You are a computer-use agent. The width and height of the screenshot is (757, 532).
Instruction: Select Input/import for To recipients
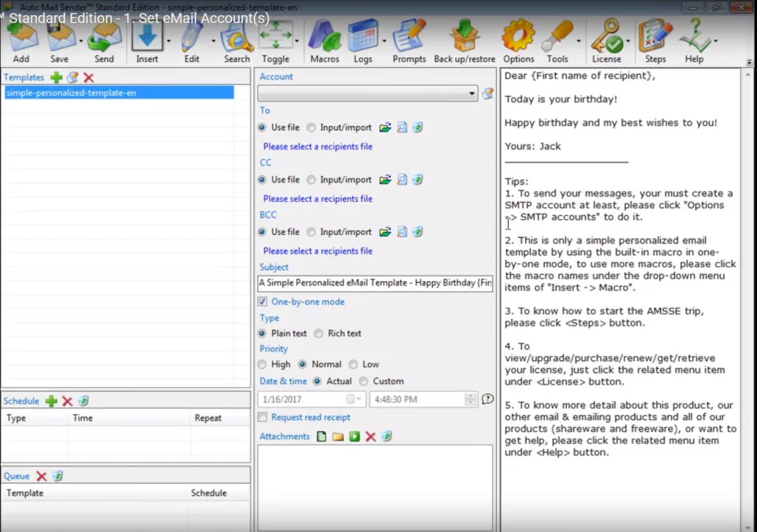311,128
